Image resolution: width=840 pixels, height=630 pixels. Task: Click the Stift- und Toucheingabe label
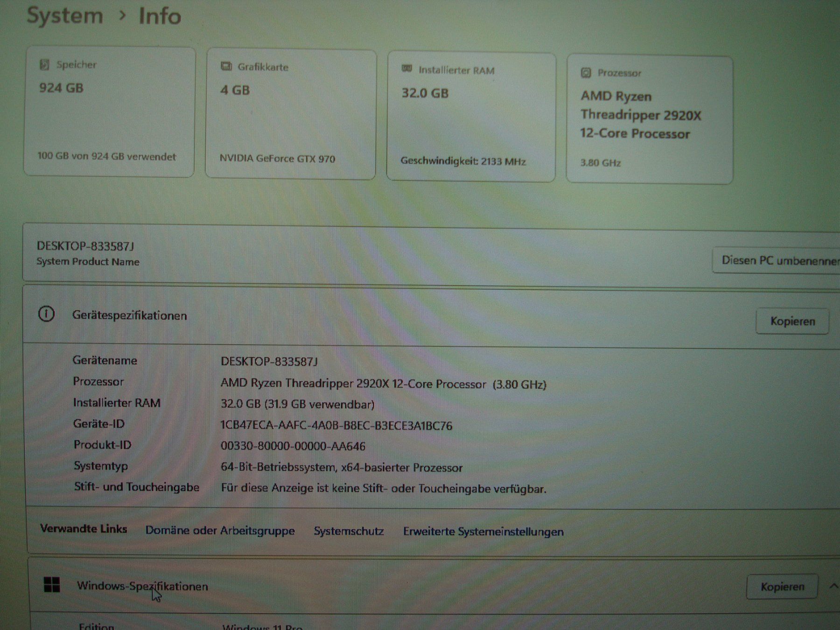(137, 487)
